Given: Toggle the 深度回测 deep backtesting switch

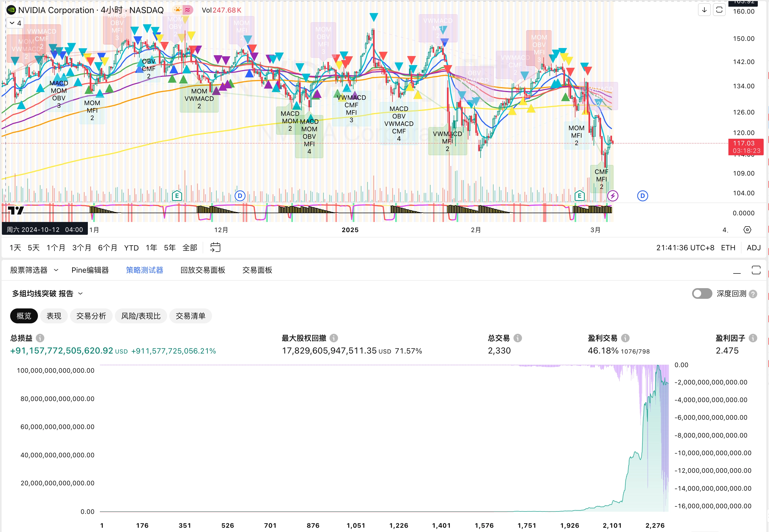Looking at the screenshot, I should [702, 294].
